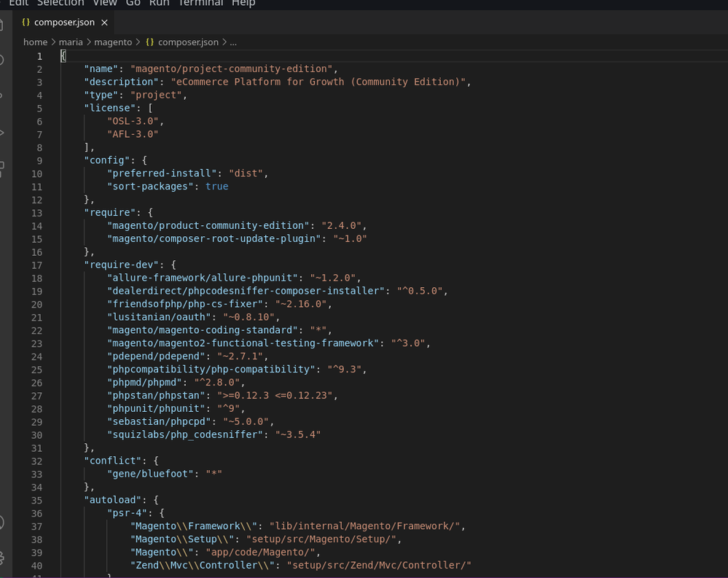The image size is (728, 578).
Task: Click the "preferred-install" key
Action: tap(162, 173)
